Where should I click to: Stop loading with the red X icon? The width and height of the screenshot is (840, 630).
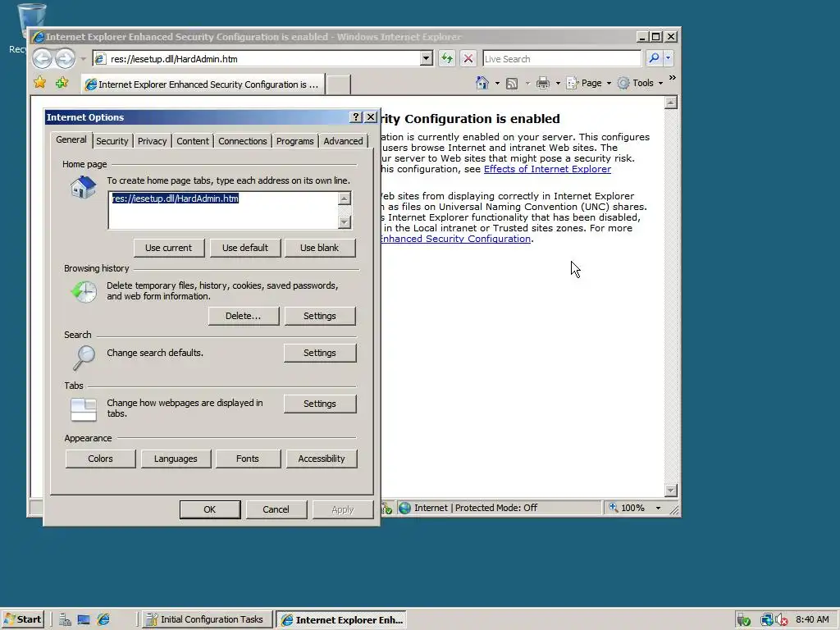[468, 58]
